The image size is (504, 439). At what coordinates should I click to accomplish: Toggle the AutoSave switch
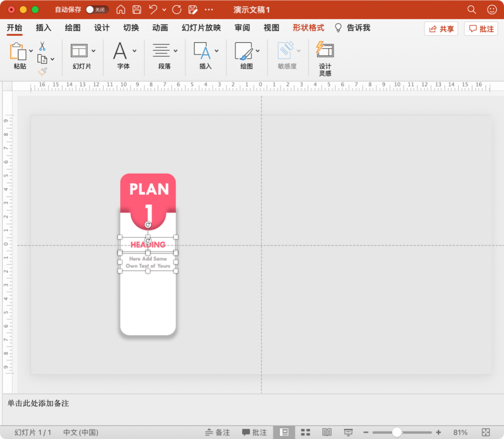point(97,10)
